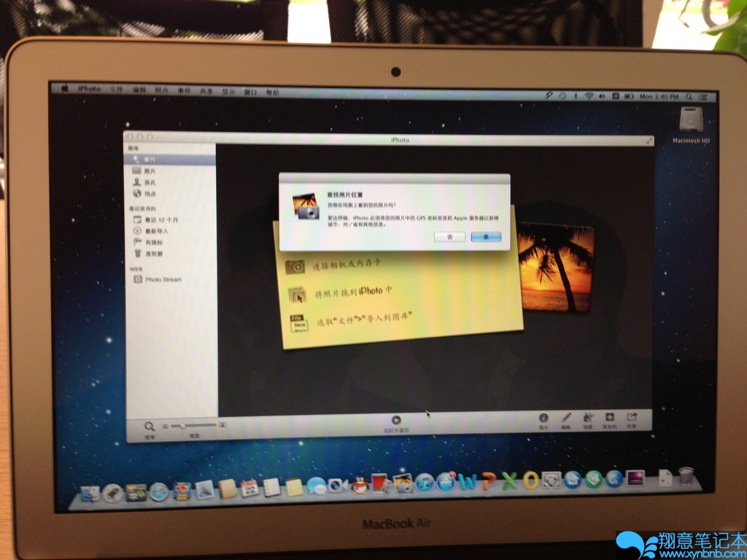Open the 共享 (Share) menu
The image size is (747, 560).
click(206, 91)
